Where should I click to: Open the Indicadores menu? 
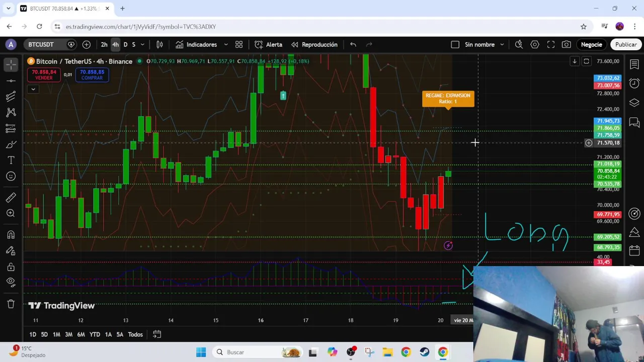197,45
